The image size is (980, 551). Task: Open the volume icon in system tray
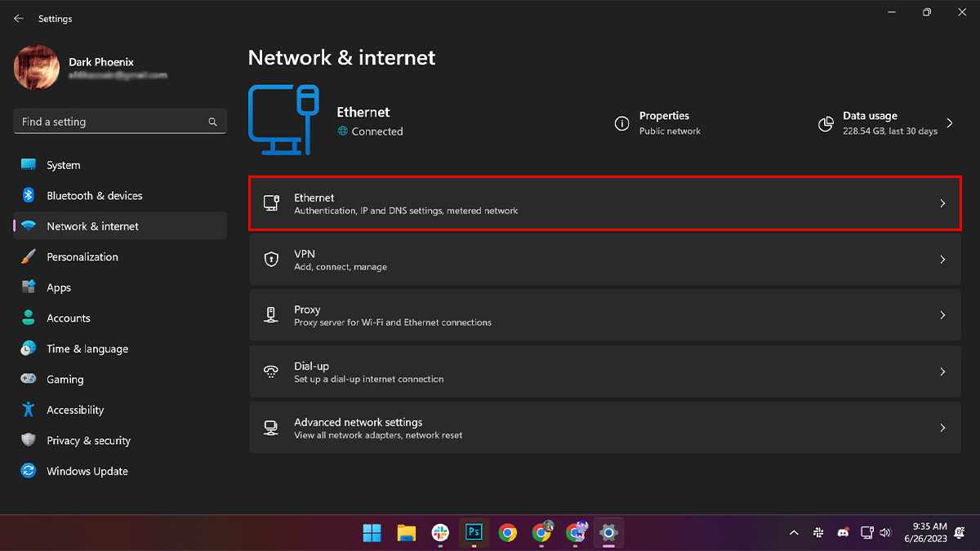pos(885,532)
